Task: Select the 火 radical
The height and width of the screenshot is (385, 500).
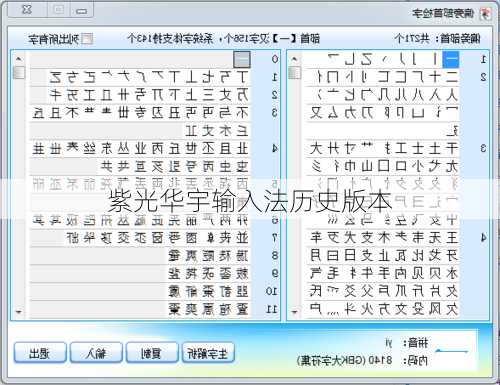Action: click(367, 309)
